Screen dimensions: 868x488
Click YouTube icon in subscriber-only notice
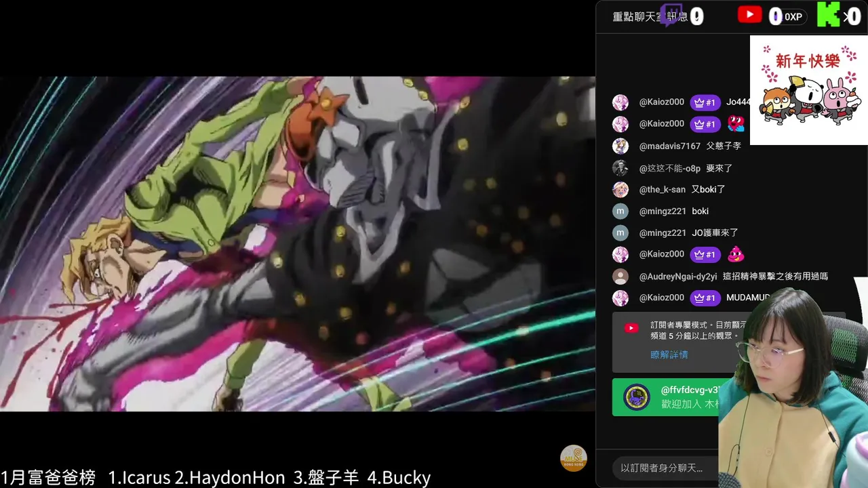pyautogui.click(x=631, y=328)
